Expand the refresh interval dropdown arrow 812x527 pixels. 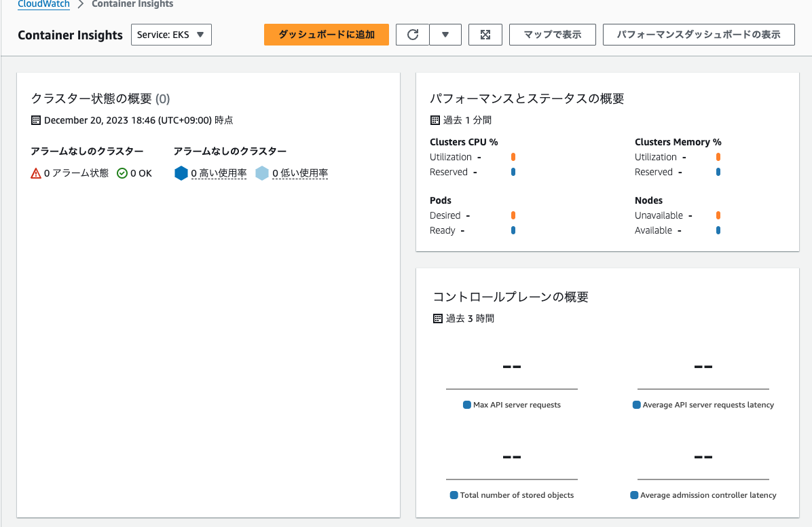pos(445,35)
